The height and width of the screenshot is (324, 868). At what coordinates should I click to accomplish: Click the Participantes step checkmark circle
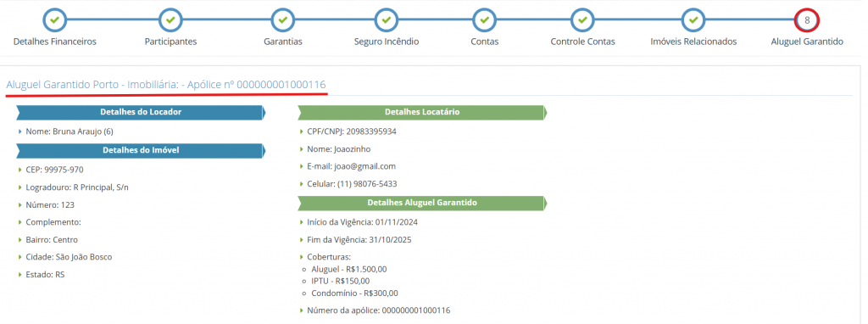click(x=170, y=20)
